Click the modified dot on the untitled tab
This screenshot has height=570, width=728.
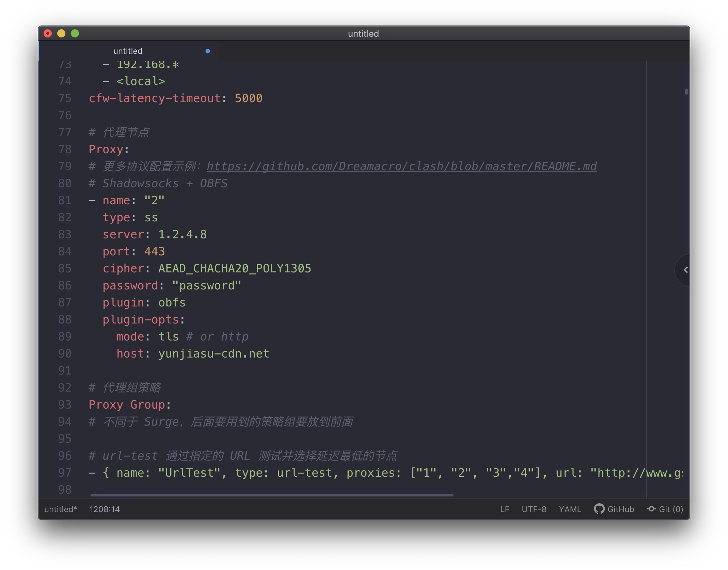pos(208,51)
